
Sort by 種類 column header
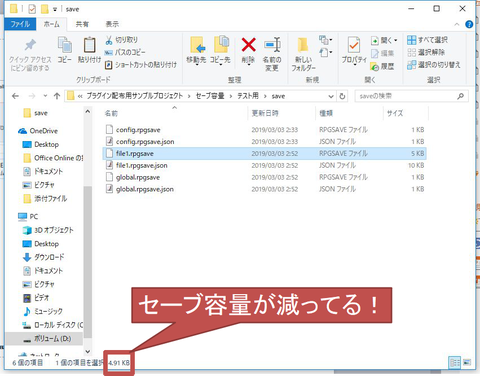[x=326, y=113]
